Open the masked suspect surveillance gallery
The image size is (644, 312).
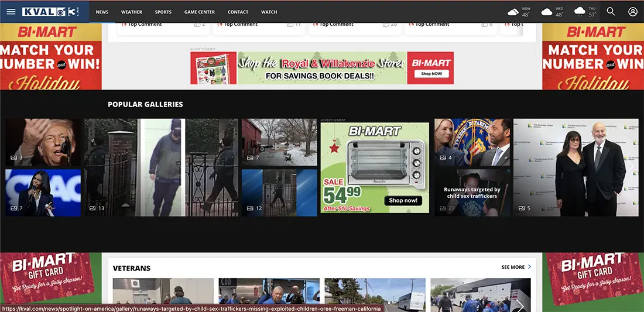[162, 167]
